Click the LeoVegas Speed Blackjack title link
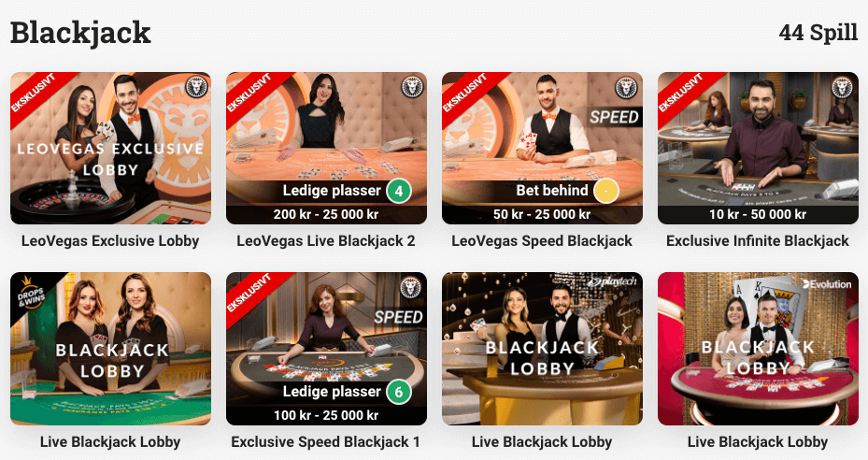The image size is (868, 460). pyautogui.click(x=541, y=241)
